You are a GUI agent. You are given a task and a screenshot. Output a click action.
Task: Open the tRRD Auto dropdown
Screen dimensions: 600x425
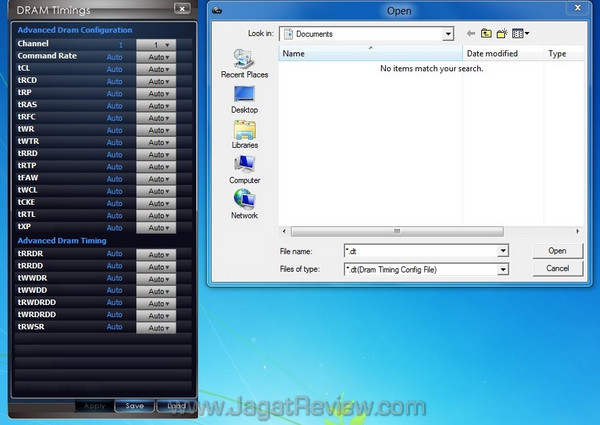tap(156, 155)
